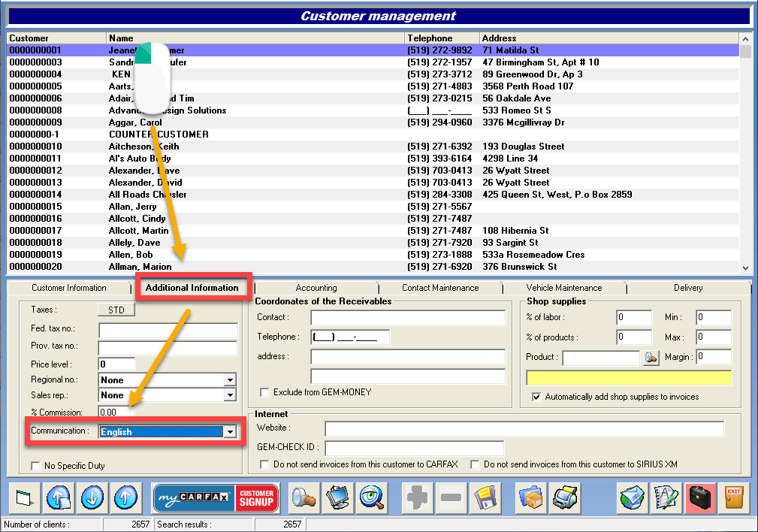Expand the Regional no. dropdown

point(230,380)
